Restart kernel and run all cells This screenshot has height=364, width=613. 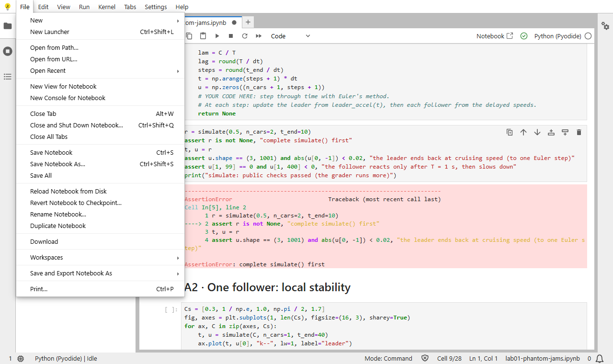click(x=259, y=36)
